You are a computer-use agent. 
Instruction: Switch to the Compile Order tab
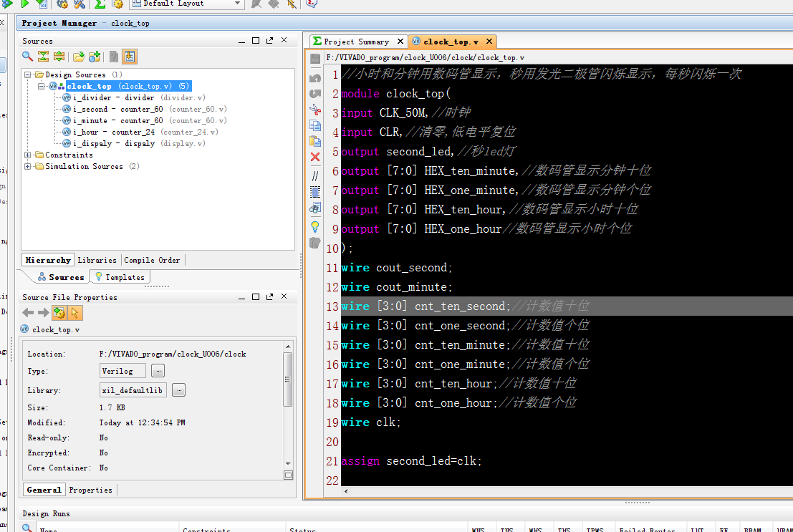coord(152,260)
